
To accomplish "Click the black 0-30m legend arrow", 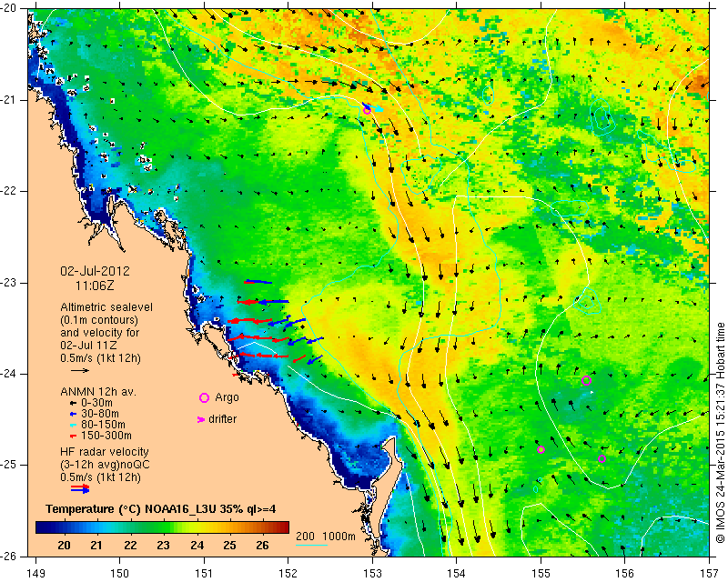I will point(74,404).
